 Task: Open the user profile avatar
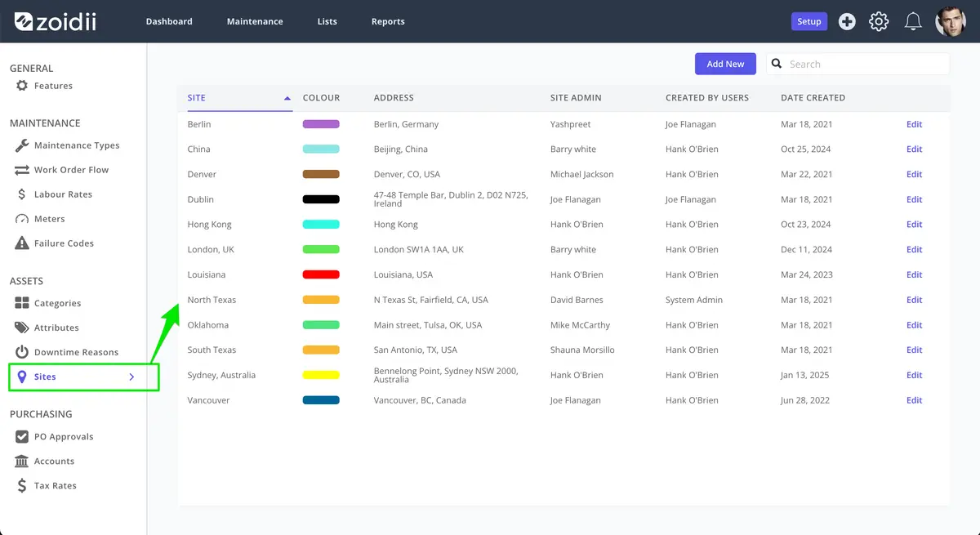point(951,21)
